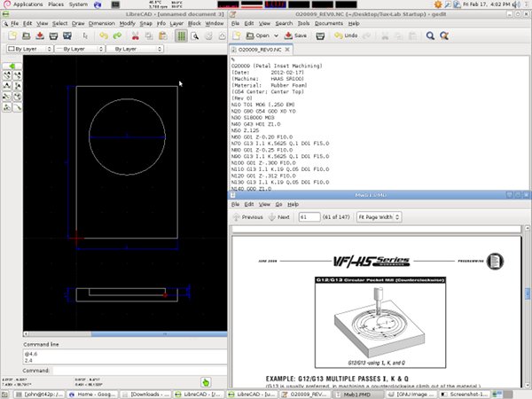Toggle the grid display in LibreCAD
Screen dimensions: 532x399
181,35
